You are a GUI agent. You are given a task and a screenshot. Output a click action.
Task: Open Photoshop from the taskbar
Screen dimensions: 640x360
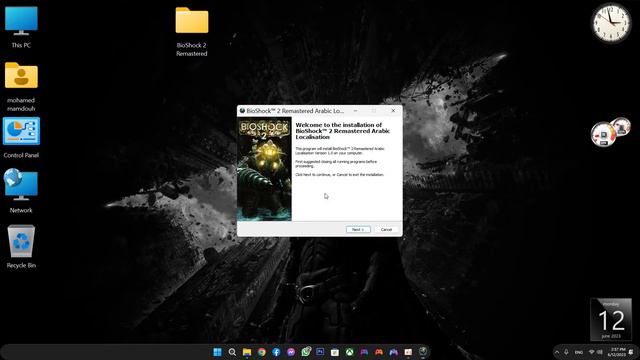(x=320, y=351)
